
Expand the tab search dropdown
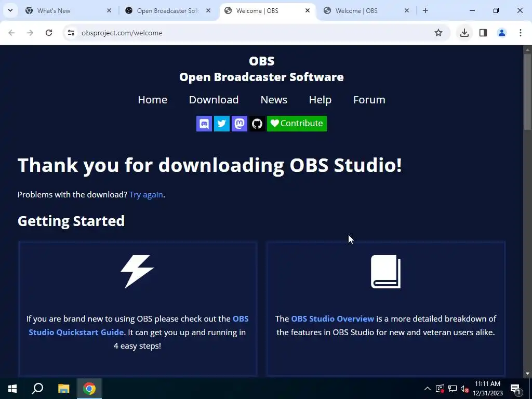click(x=10, y=10)
